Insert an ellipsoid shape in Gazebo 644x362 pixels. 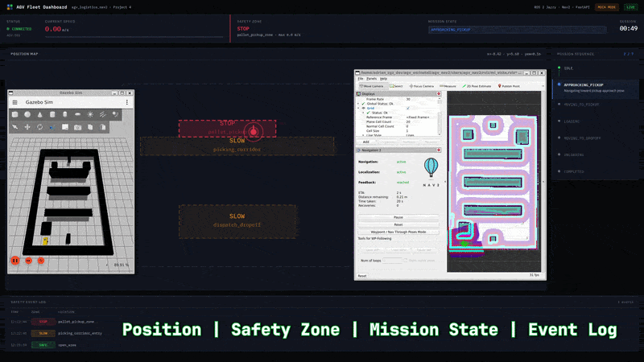77,114
